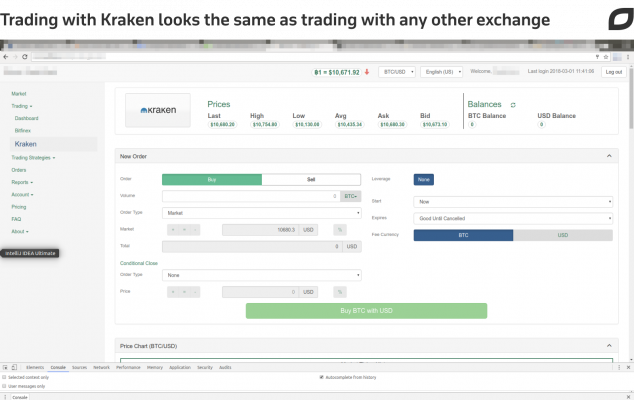Viewport: 634px width, 400px height.
Task: Open the Start Now dropdown
Action: click(x=513, y=202)
